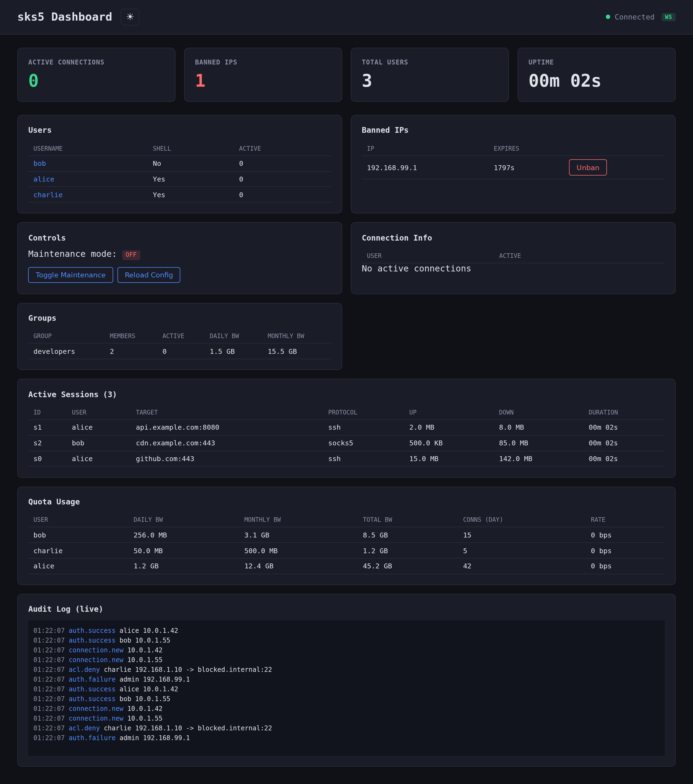
Task: Click alice's row in Quota Usage
Action: 44,566
